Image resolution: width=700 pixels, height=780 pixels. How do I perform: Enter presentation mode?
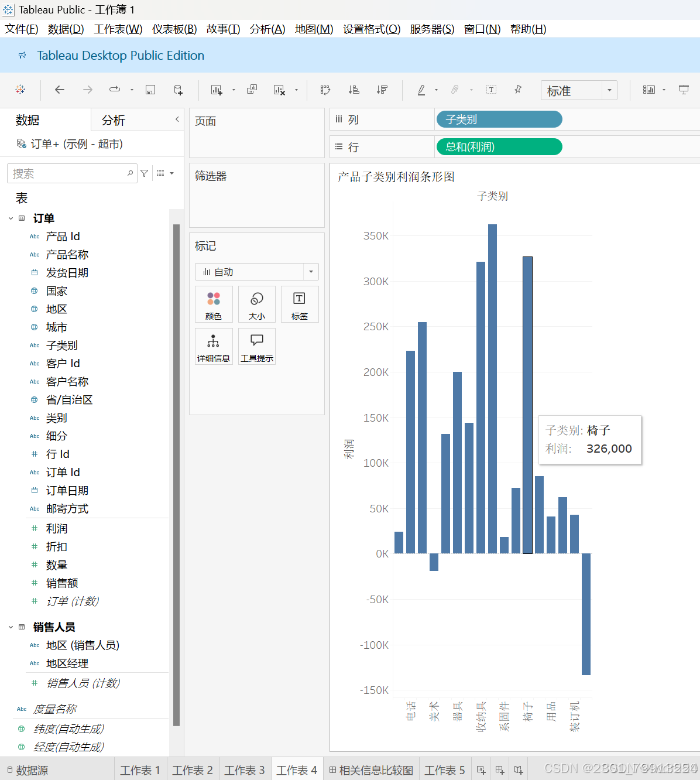[684, 90]
